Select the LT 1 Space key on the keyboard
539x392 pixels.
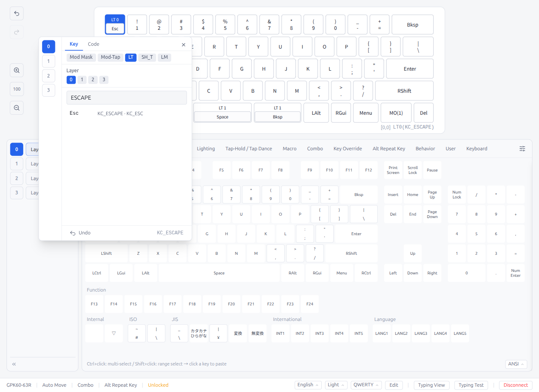pyautogui.click(x=223, y=113)
